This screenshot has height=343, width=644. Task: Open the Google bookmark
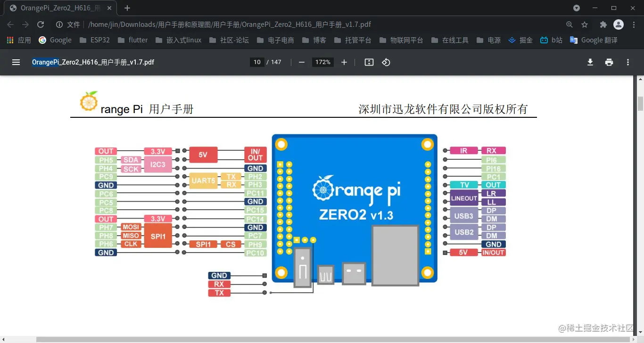point(55,40)
